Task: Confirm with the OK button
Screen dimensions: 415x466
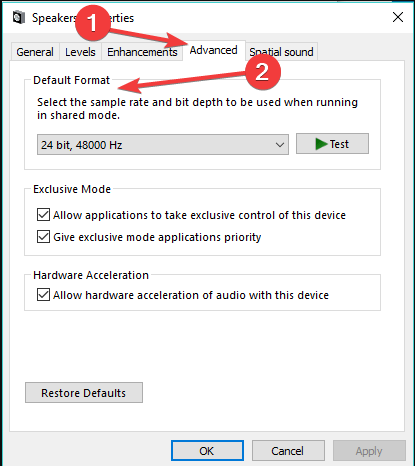Action: pyautogui.click(x=207, y=451)
